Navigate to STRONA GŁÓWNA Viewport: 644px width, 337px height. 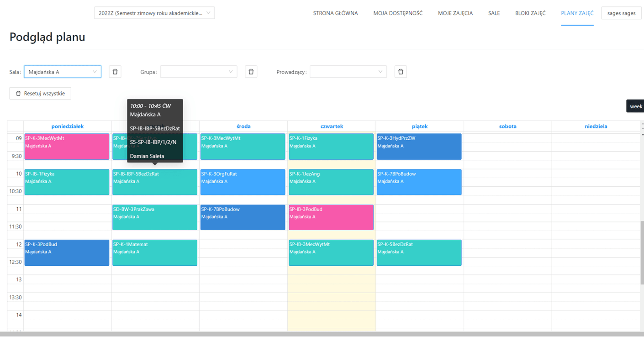click(336, 13)
